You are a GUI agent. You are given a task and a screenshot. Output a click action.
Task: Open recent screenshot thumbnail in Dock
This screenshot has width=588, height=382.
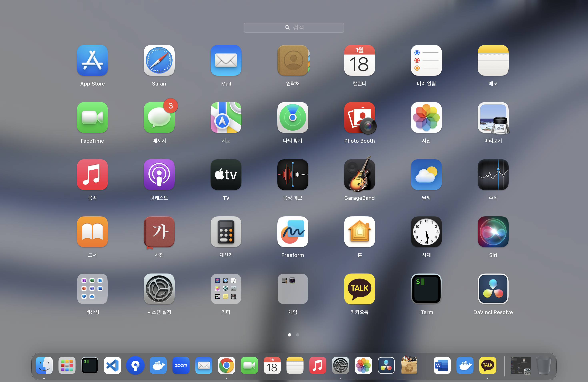click(x=521, y=365)
